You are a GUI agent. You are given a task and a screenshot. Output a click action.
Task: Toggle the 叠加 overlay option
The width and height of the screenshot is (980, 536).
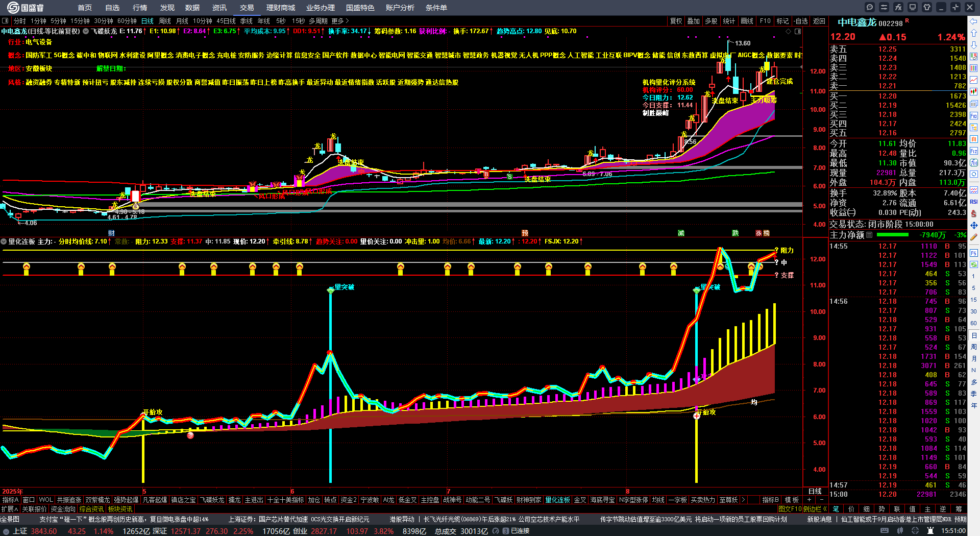(693, 21)
